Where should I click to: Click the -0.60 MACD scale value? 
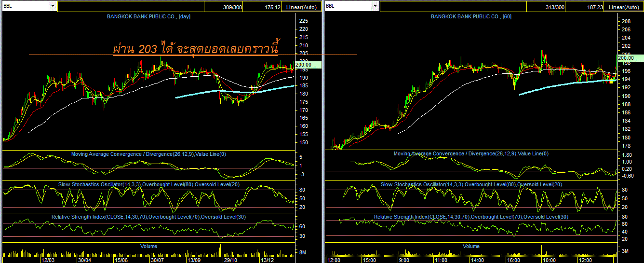(x=627, y=176)
